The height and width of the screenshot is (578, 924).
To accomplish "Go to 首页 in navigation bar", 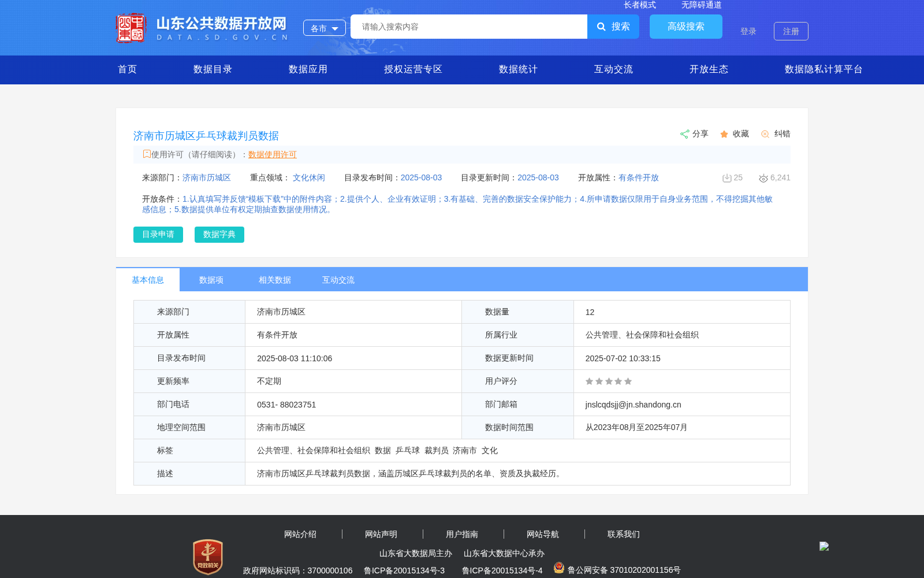I will [x=128, y=69].
